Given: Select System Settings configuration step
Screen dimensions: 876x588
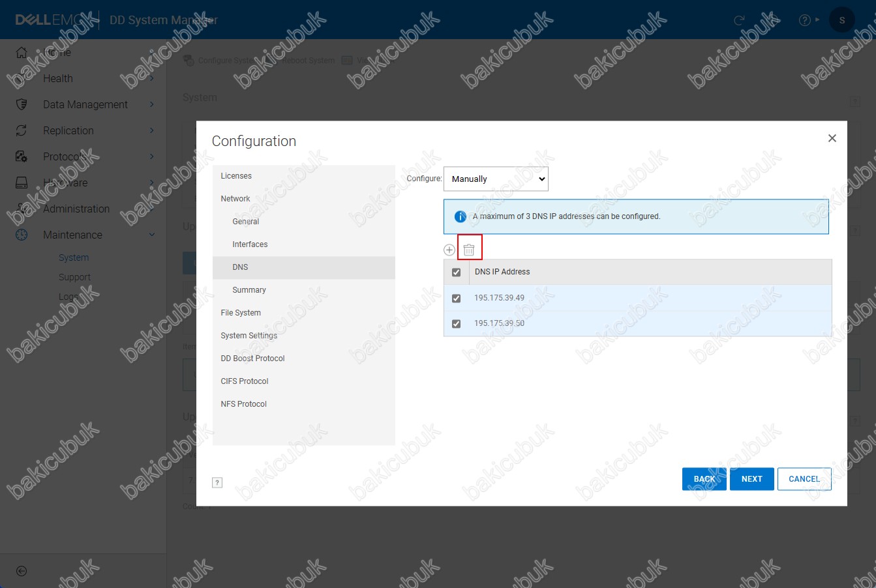Looking at the screenshot, I should point(304,336).
